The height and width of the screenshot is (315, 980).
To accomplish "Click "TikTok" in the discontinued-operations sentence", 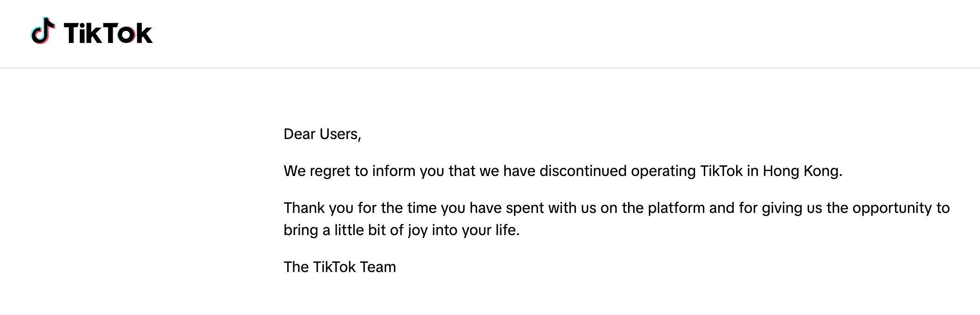I will 721,171.
